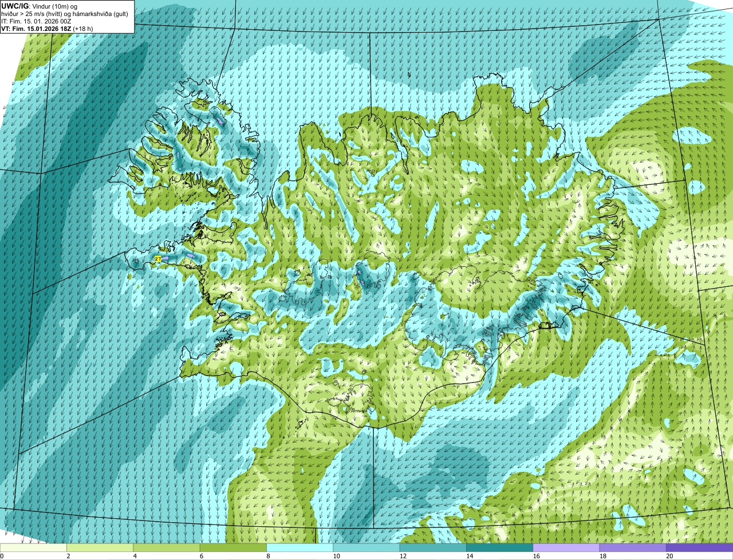
Task: Pick the dark purple above-20 legend swatch
Action: click(700, 547)
